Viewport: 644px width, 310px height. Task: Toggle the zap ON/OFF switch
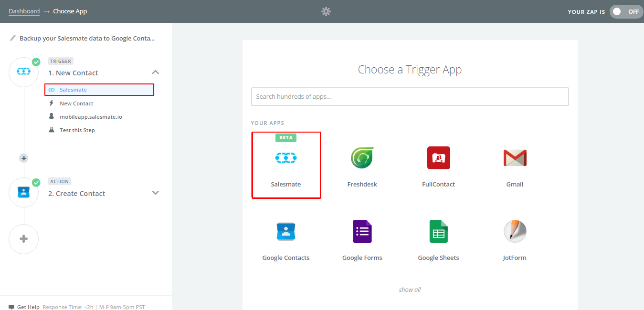(x=626, y=11)
